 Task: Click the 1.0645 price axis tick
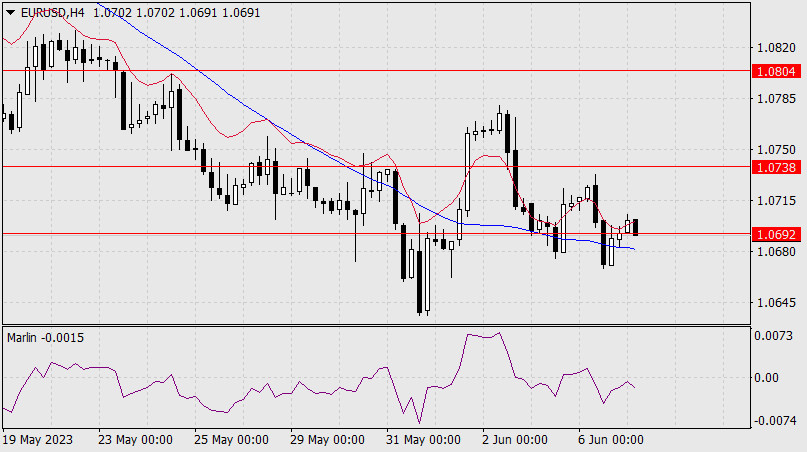tap(777, 303)
